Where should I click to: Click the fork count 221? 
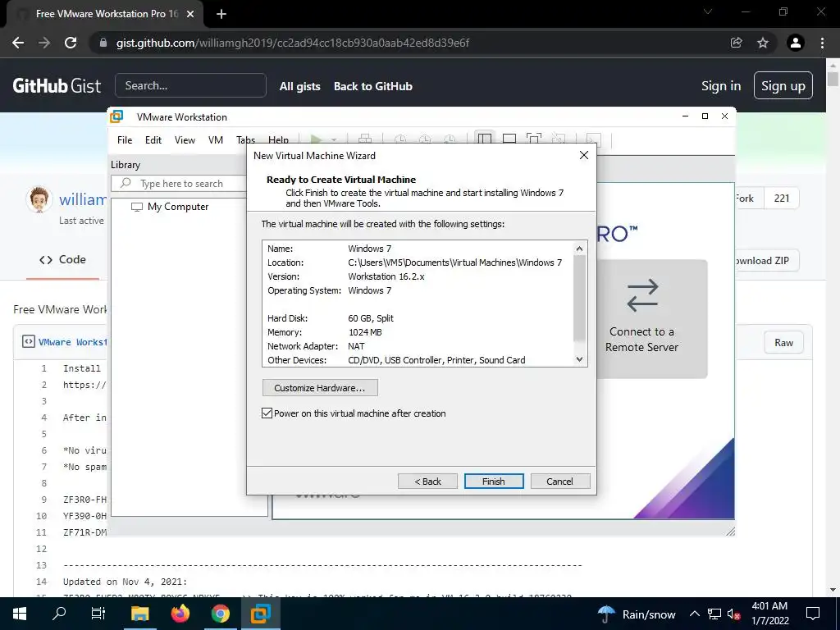(782, 199)
